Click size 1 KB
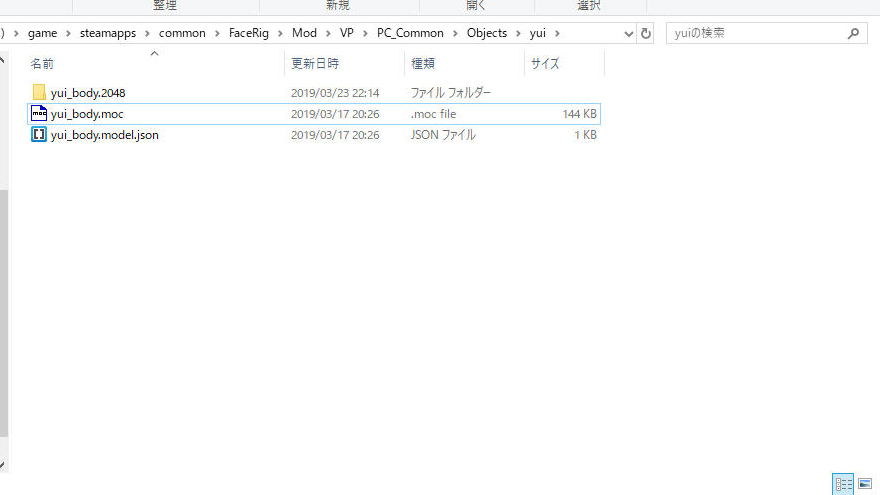The height and width of the screenshot is (495, 880). point(585,135)
